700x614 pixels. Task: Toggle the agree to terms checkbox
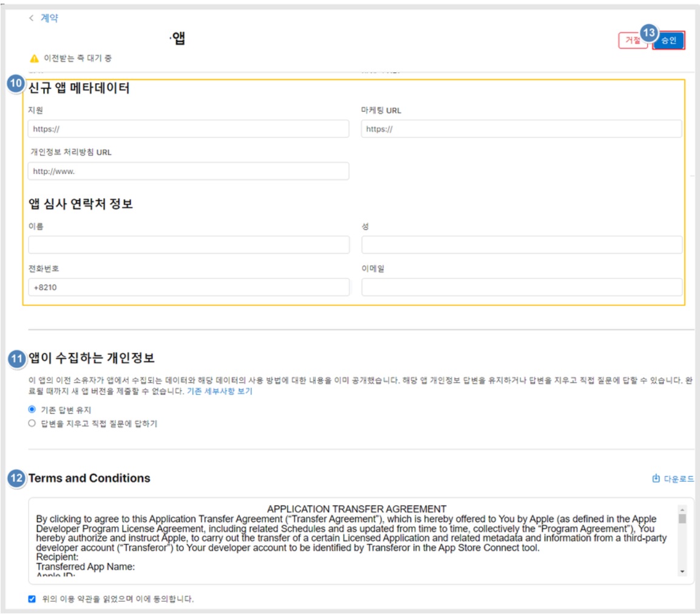point(32,599)
